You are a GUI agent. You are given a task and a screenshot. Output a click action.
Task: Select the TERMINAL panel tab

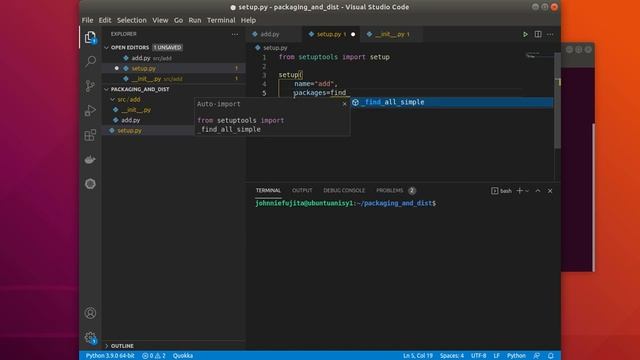click(x=268, y=191)
